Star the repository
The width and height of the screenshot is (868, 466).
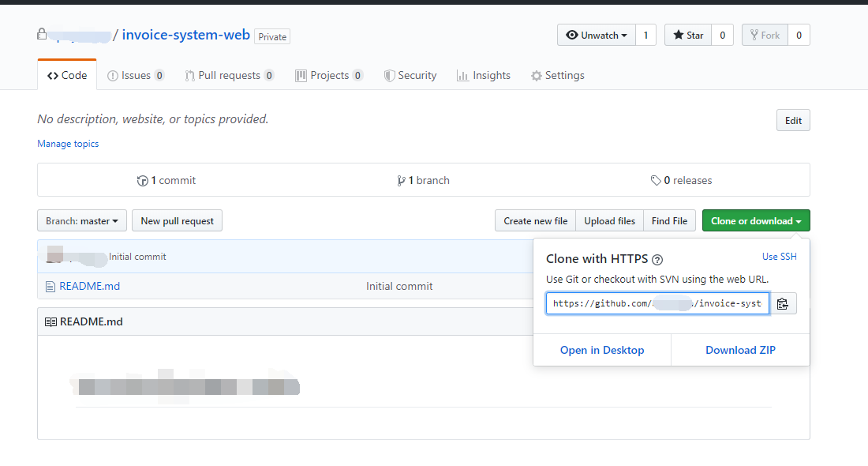[x=688, y=35]
